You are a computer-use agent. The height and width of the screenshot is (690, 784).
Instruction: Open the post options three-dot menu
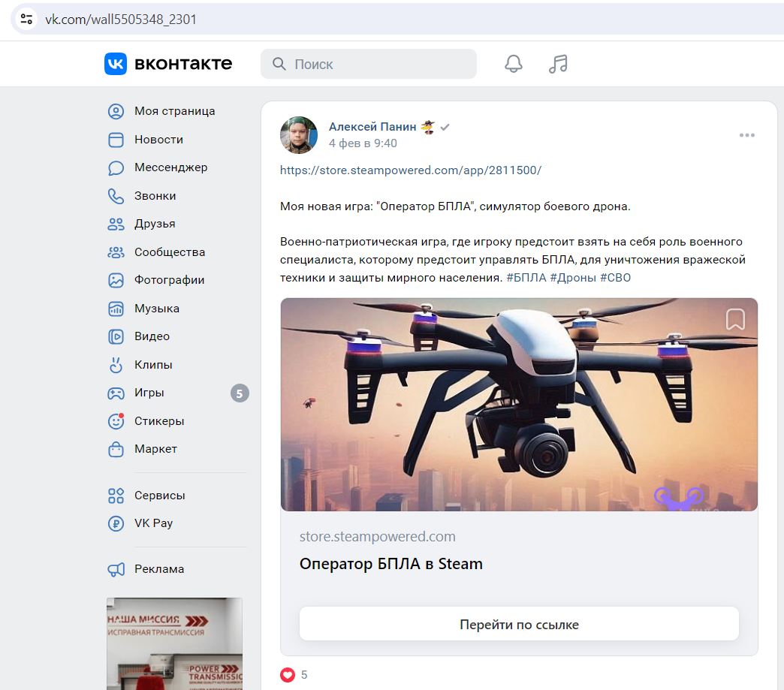point(747,135)
